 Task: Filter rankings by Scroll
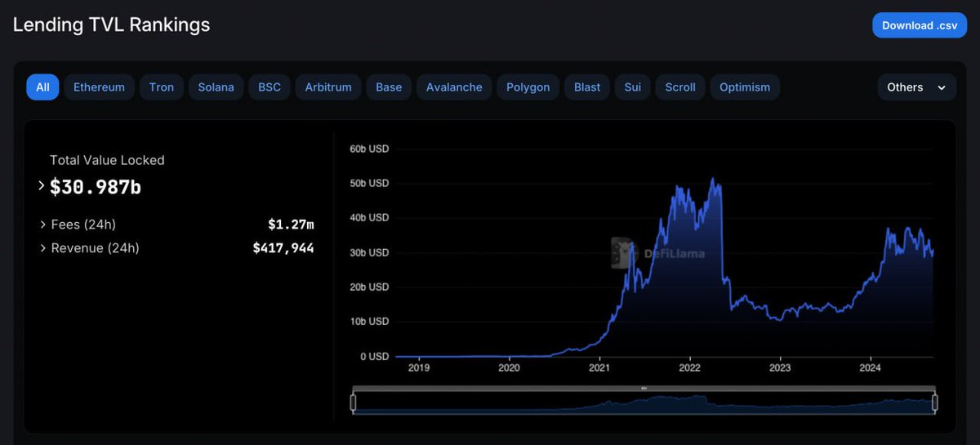pos(680,87)
